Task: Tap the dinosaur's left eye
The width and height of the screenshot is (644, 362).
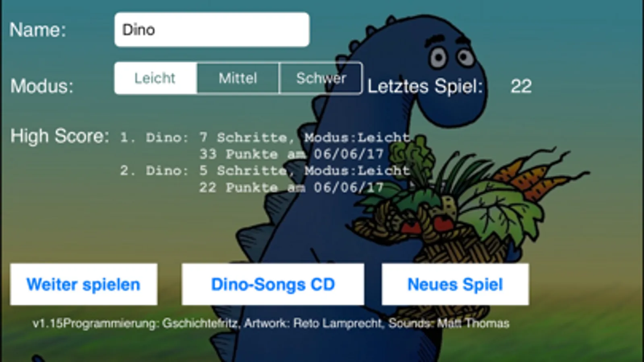Action: [x=438, y=58]
